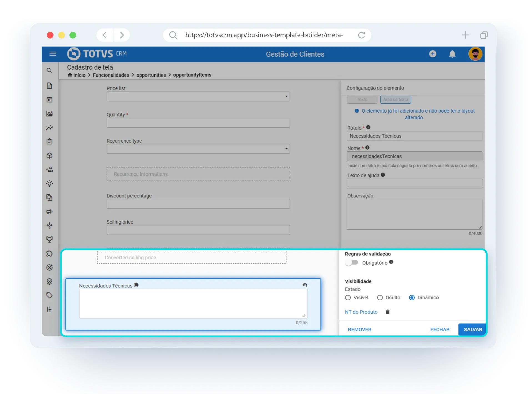Open the NT do Produto rule link
532x394 pixels.
click(x=361, y=312)
